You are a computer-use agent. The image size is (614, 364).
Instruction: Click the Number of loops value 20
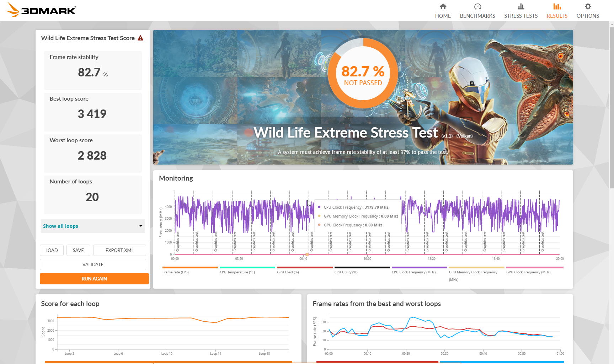(92, 197)
